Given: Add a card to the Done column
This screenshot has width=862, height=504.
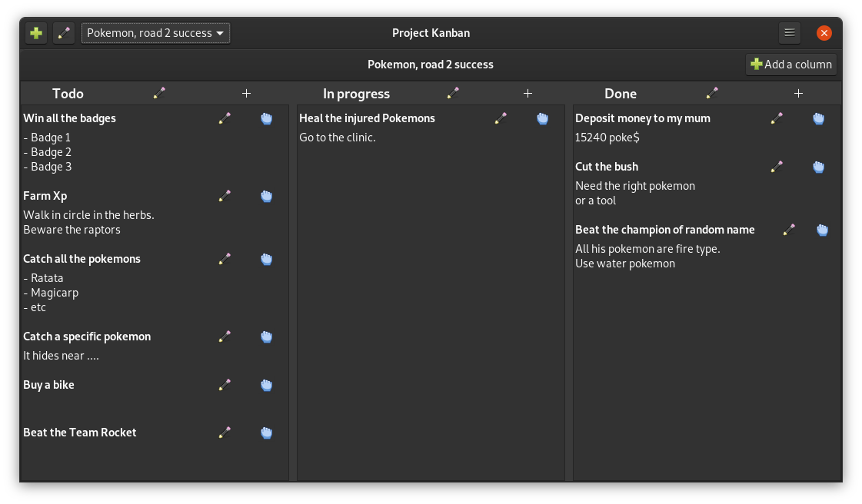Looking at the screenshot, I should 798,94.
